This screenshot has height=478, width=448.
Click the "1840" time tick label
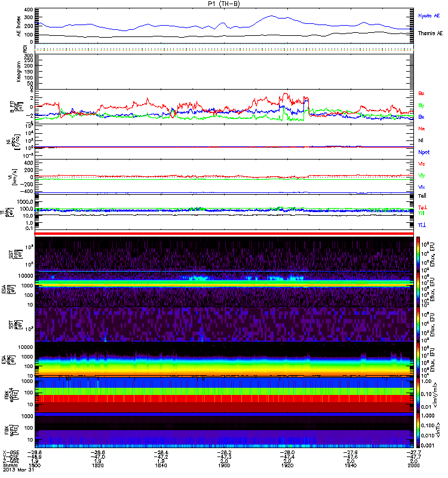(161, 465)
